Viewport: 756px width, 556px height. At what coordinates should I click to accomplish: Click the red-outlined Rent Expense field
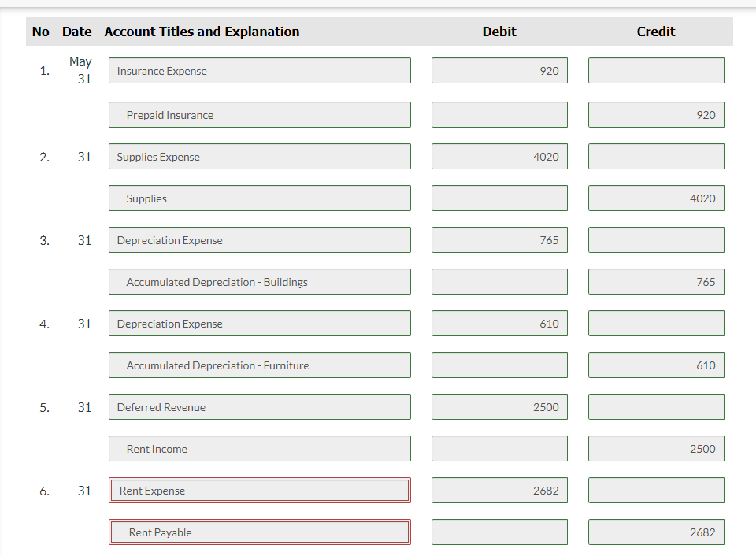click(259, 491)
